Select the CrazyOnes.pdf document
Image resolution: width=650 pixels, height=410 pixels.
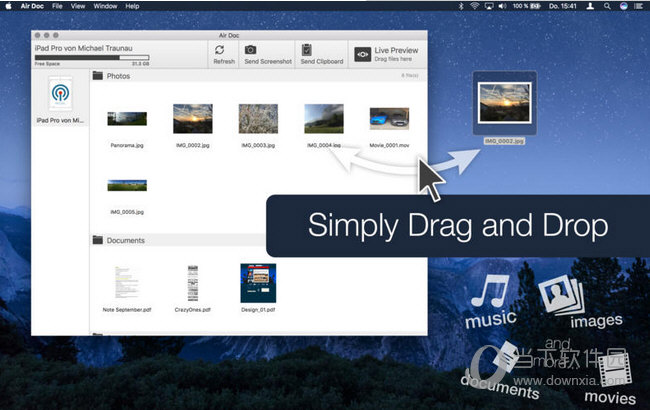click(x=193, y=283)
